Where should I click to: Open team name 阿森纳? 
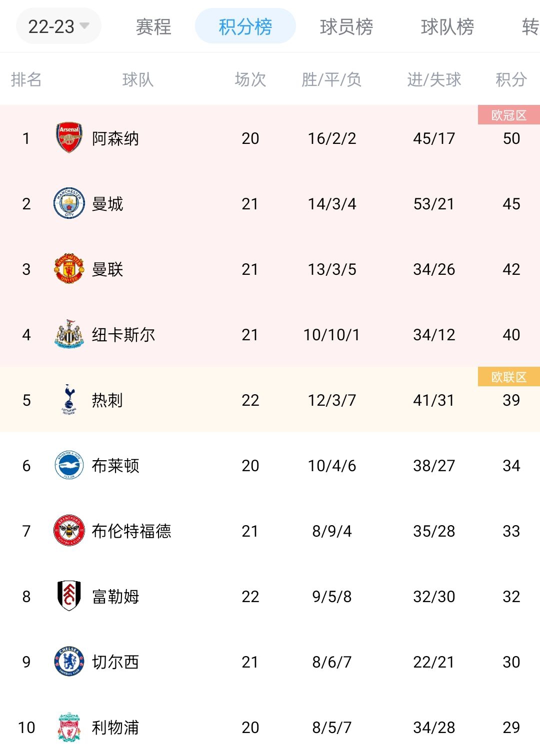point(115,138)
